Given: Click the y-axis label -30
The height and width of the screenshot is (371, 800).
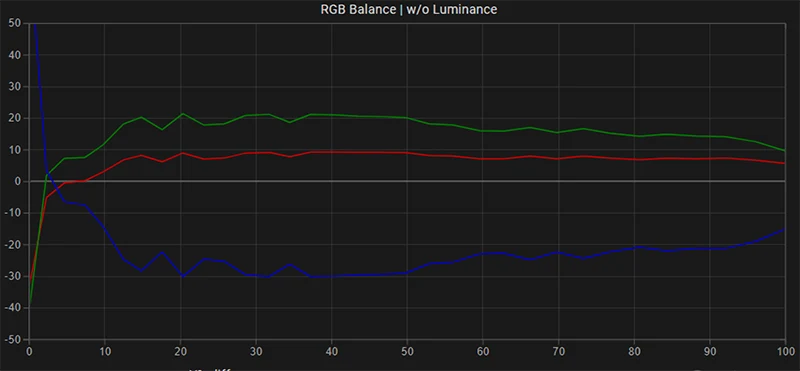Looking at the screenshot, I should coord(13,276).
